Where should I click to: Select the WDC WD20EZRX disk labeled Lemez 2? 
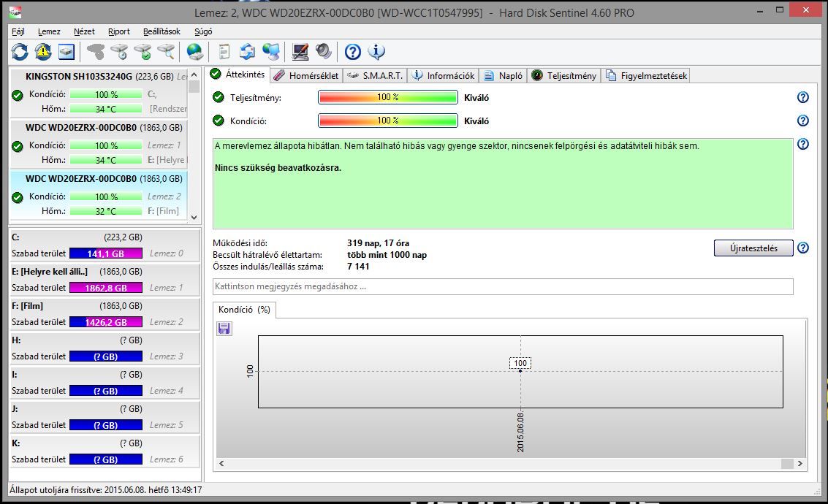pos(99,195)
